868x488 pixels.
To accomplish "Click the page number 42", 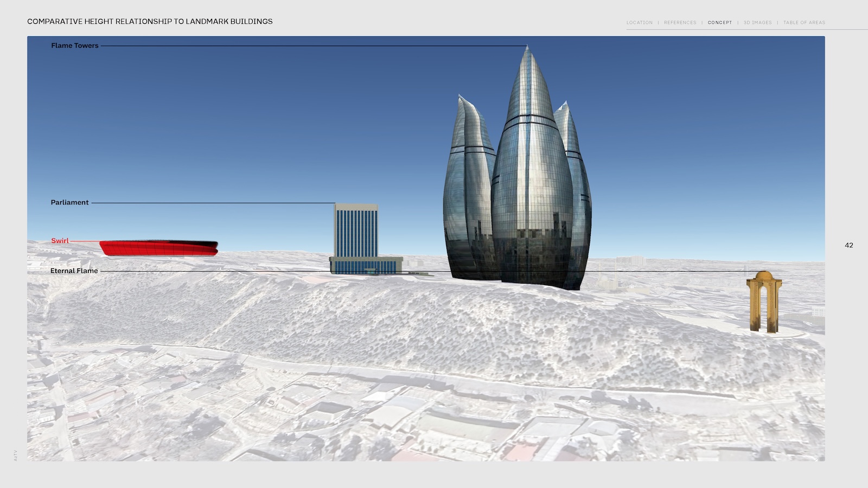I will coord(849,245).
